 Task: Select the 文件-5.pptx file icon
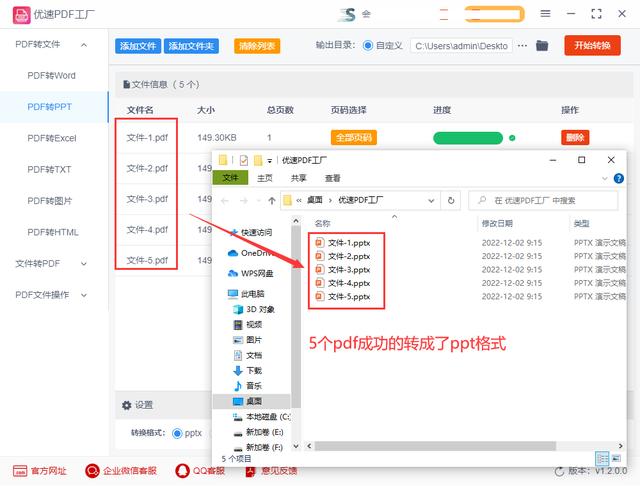point(320,297)
